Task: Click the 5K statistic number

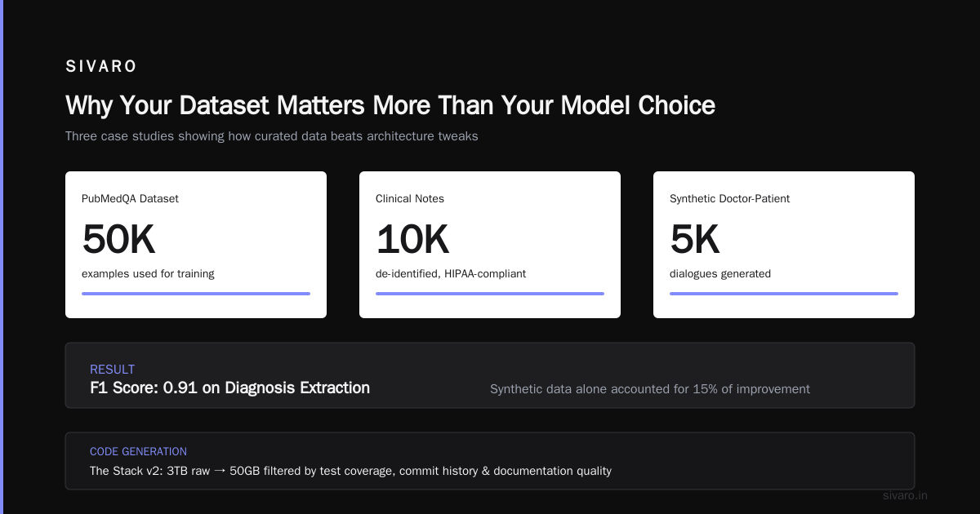Action: pyautogui.click(x=694, y=239)
